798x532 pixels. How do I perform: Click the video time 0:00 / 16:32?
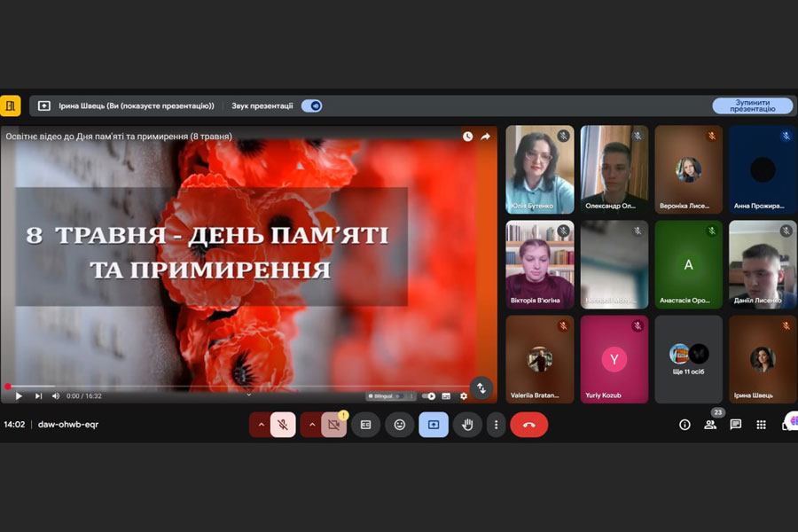coord(84,396)
